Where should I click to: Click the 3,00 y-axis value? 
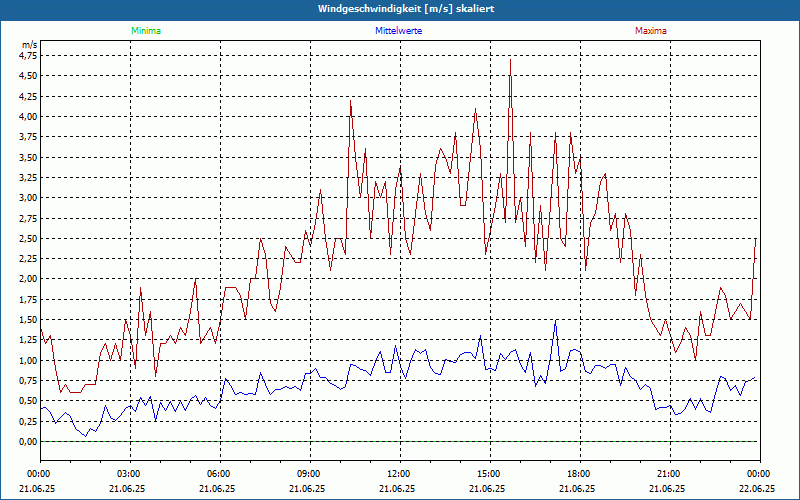[x=29, y=197]
